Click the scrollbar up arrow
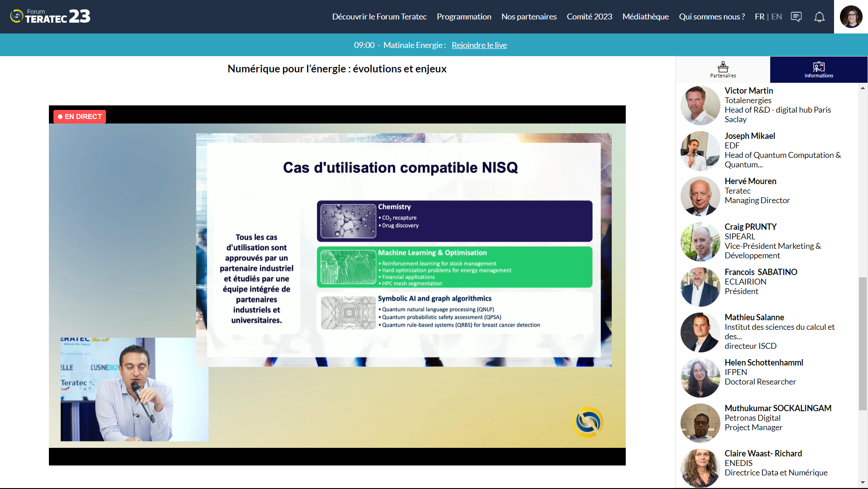Image resolution: width=868 pixels, height=489 pixels. (x=862, y=88)
